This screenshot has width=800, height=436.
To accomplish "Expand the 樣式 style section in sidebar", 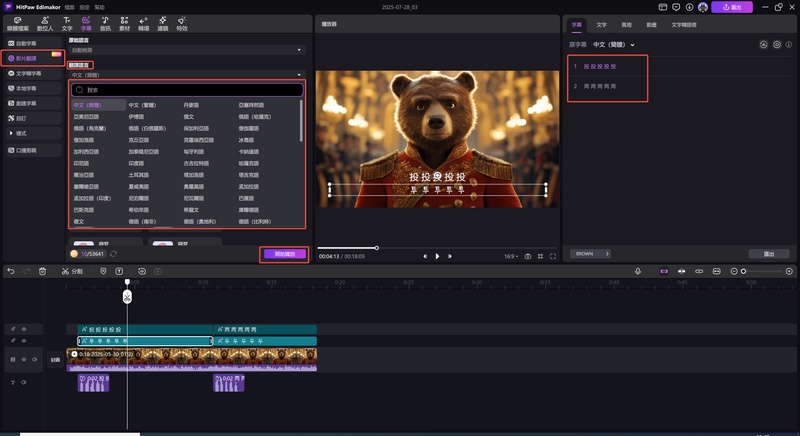I will pos(34,133).
